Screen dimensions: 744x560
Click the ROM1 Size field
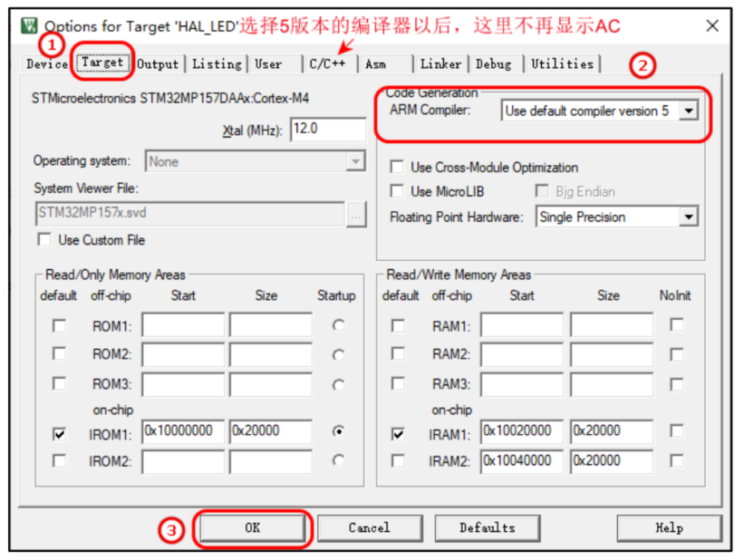click(x=271, y=325)
